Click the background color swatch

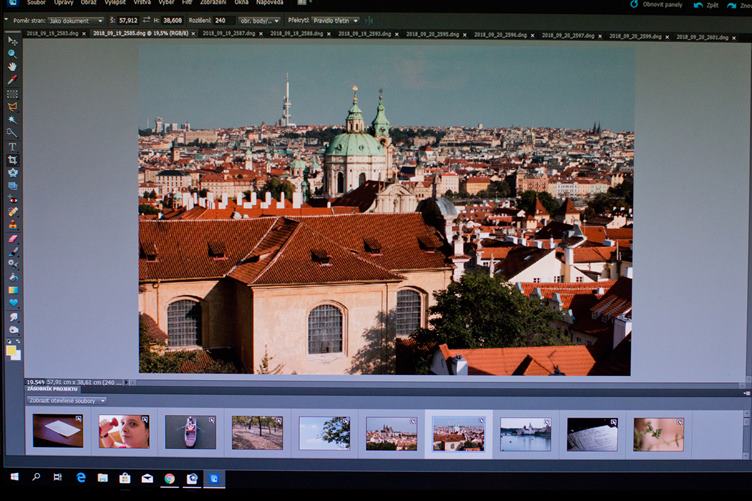[x=16, y=356]
